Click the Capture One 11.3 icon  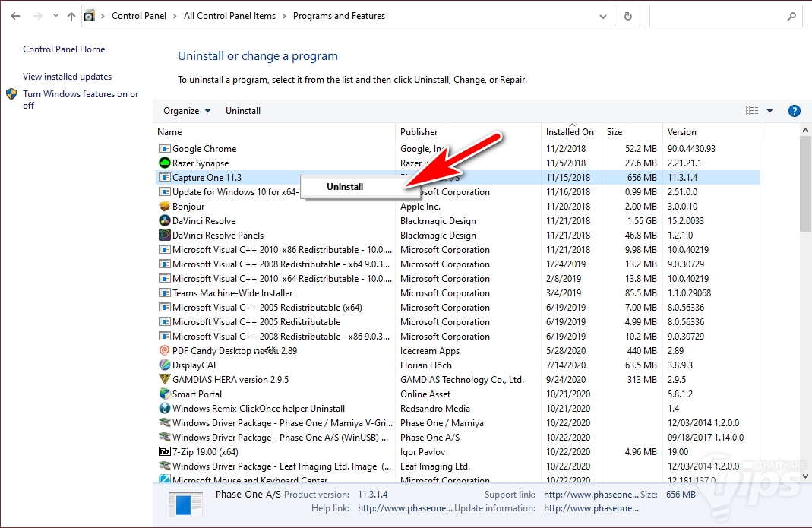pos(165,178)
